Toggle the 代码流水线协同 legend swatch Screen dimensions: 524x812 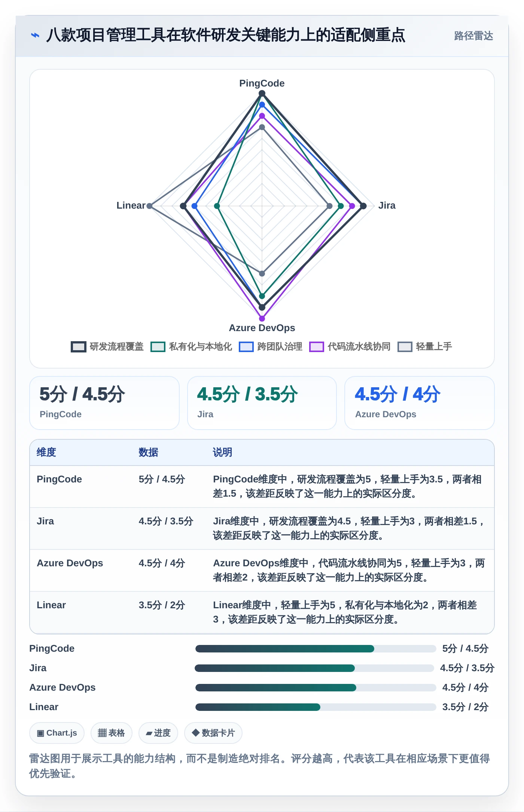317,347
